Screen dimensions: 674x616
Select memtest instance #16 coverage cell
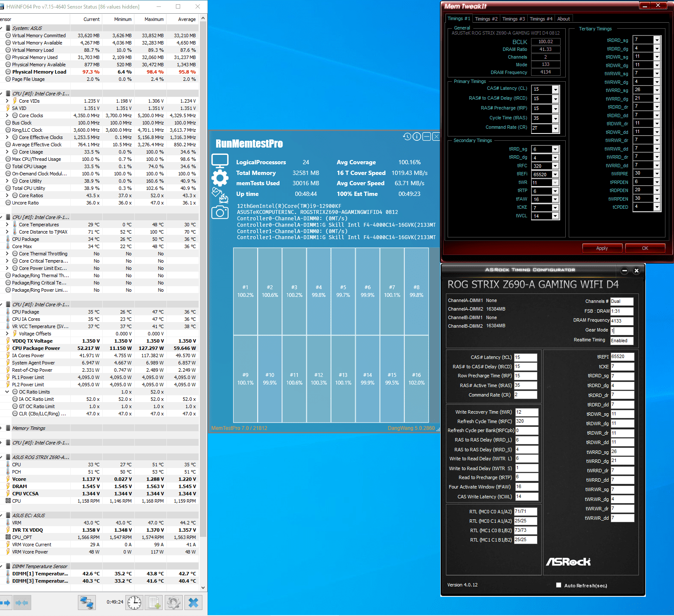(x=416, y=379)
